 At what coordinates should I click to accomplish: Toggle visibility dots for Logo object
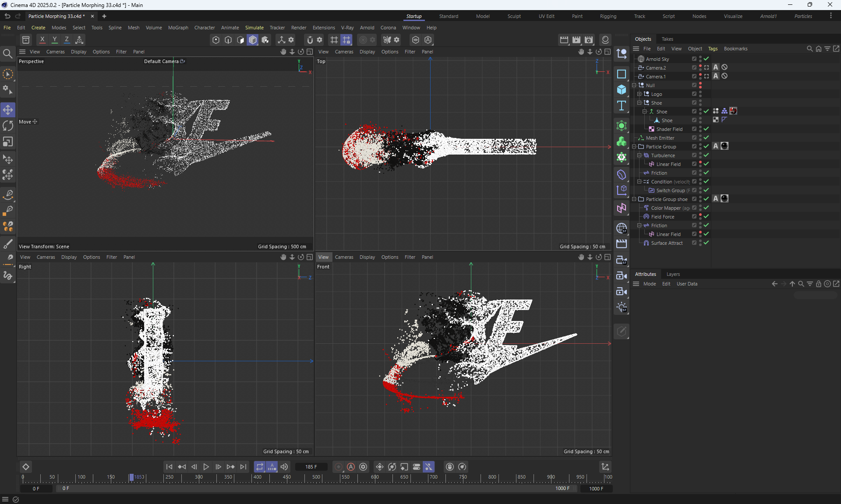(700, 94)
